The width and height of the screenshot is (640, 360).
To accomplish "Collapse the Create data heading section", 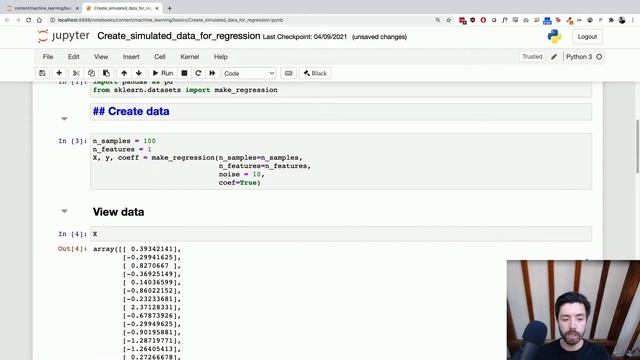I will 64,119.
